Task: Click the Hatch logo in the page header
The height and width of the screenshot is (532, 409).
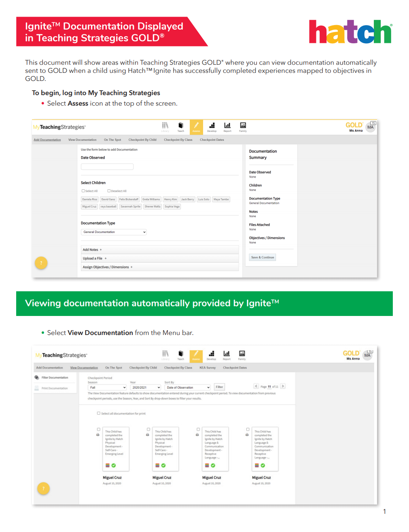Action: (x=351, y=32)
